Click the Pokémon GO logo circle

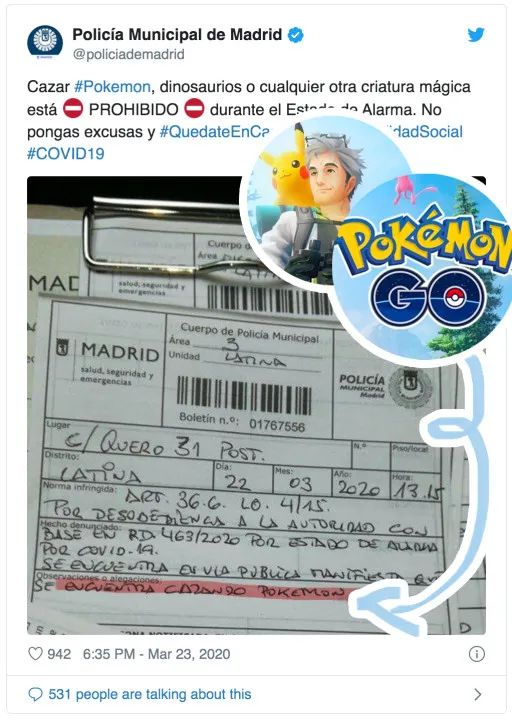point(425,269)
